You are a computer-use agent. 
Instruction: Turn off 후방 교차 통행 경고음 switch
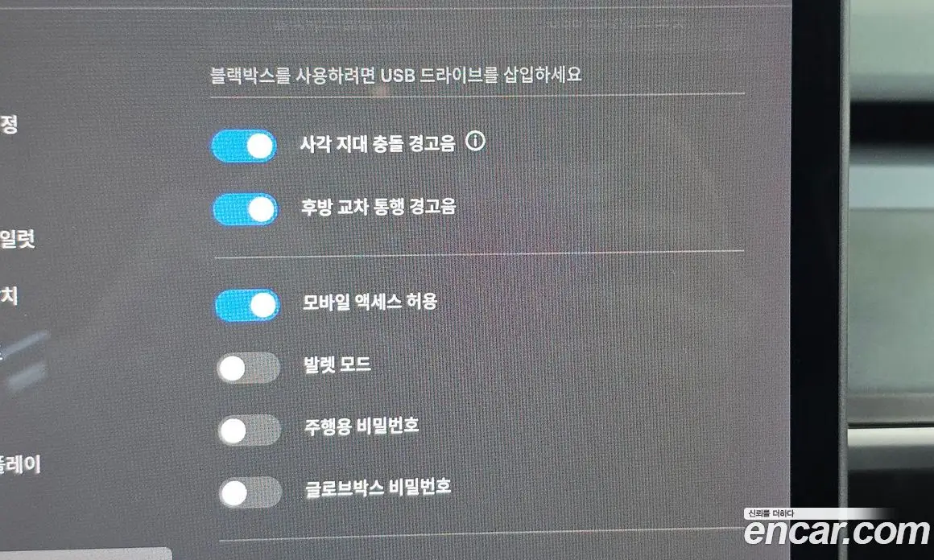246,209
